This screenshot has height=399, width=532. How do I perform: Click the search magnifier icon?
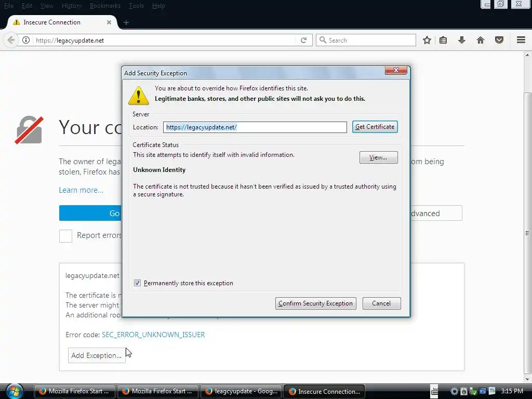pos(323,40)
